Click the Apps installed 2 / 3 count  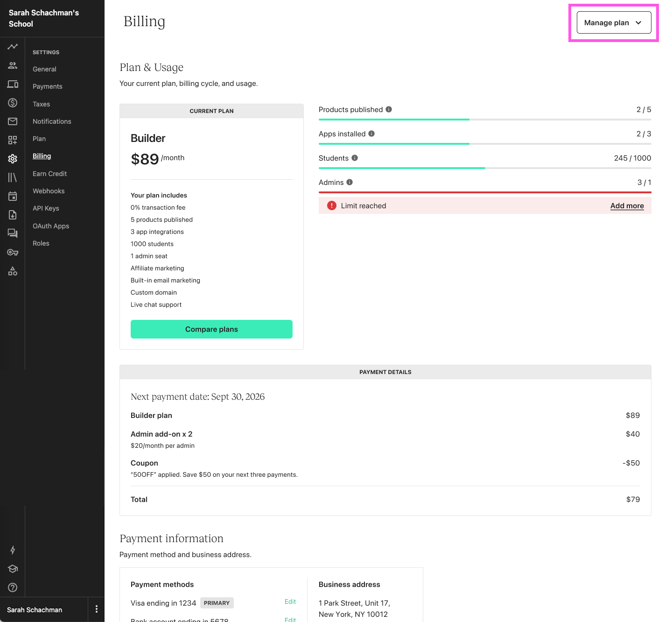tap(644, 134)
